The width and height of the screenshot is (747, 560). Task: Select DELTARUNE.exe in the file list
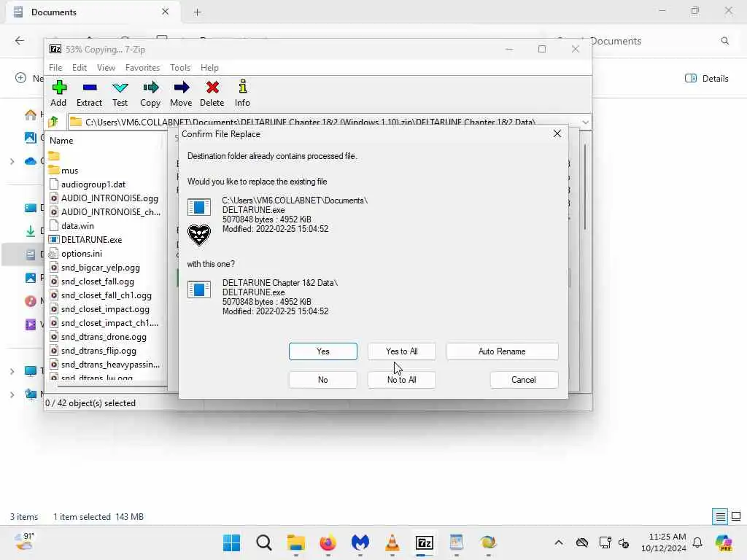coord(91,239)
